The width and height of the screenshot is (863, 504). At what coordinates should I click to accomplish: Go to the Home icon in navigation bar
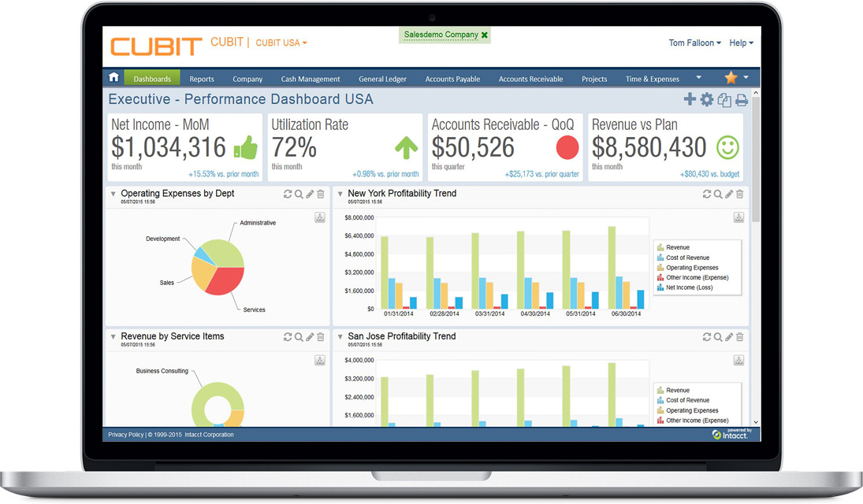coord(114,78)
